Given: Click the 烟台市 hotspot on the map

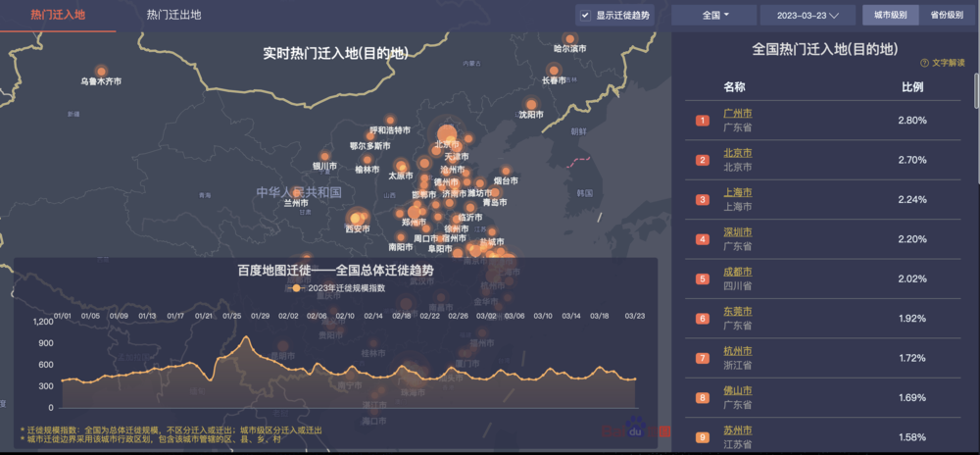Looking at the screenshot, I should [506, 171].
